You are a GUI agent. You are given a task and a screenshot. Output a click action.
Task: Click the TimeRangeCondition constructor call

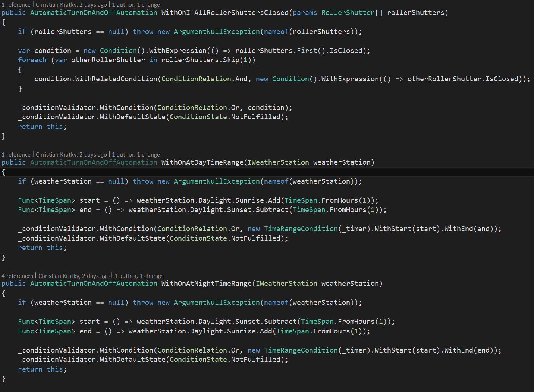tap(301, 228)
